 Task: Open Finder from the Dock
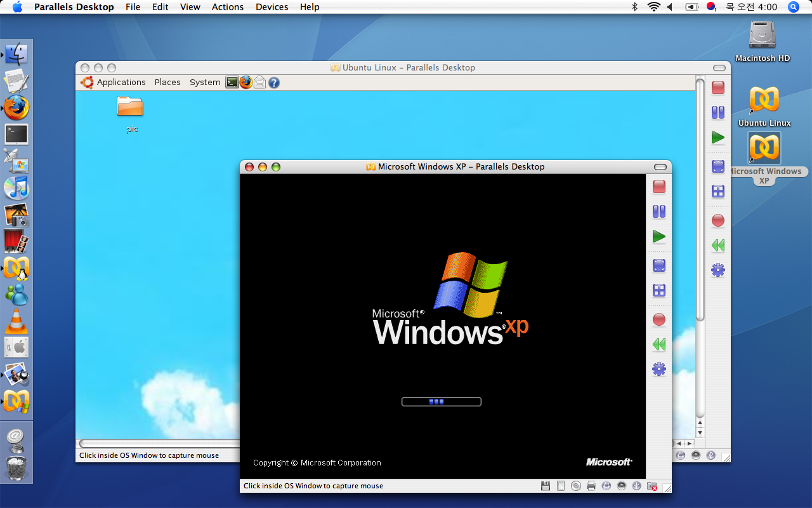coord(16,54)
